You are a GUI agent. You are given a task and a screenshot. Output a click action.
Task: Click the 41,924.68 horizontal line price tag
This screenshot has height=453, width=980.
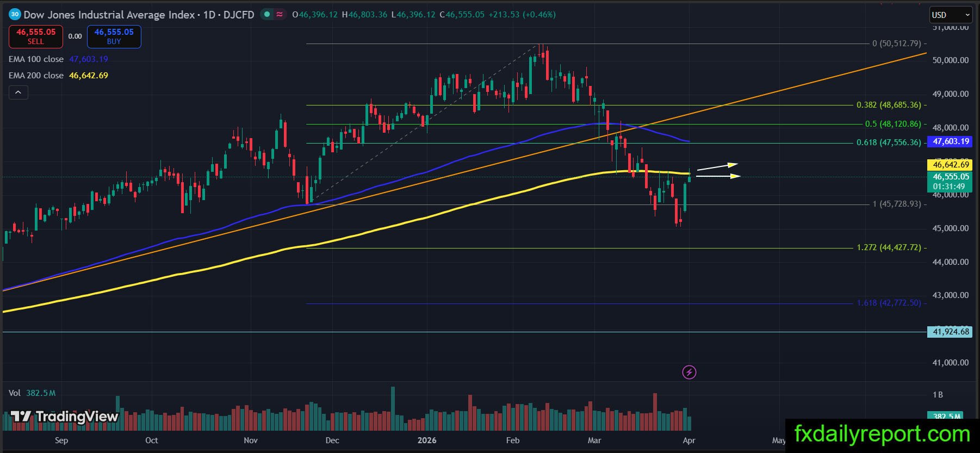point(951,332)
